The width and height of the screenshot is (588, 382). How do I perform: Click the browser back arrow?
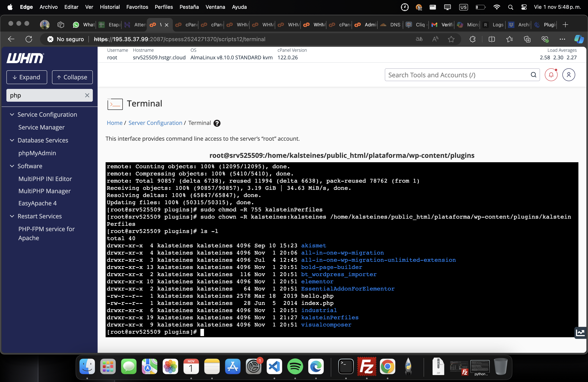11,39
